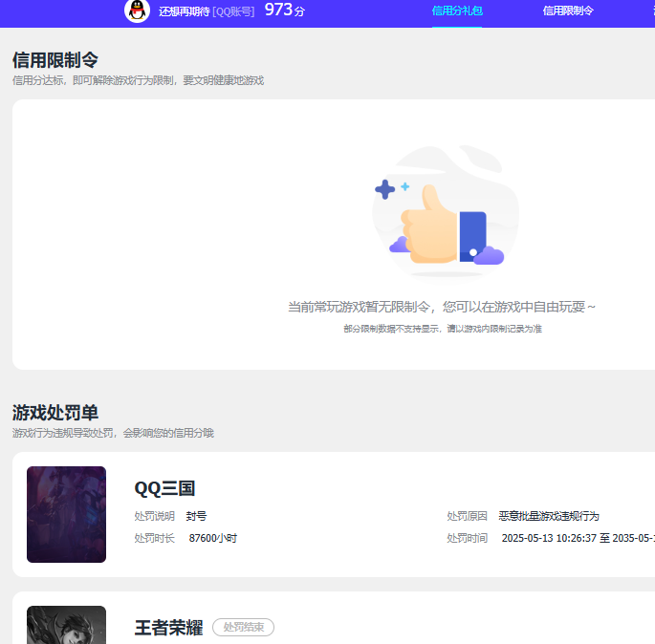Click the 2025-05-13 10:26:37 punishment time
This screenshot has height=644, width=655.
pos(579,538)
